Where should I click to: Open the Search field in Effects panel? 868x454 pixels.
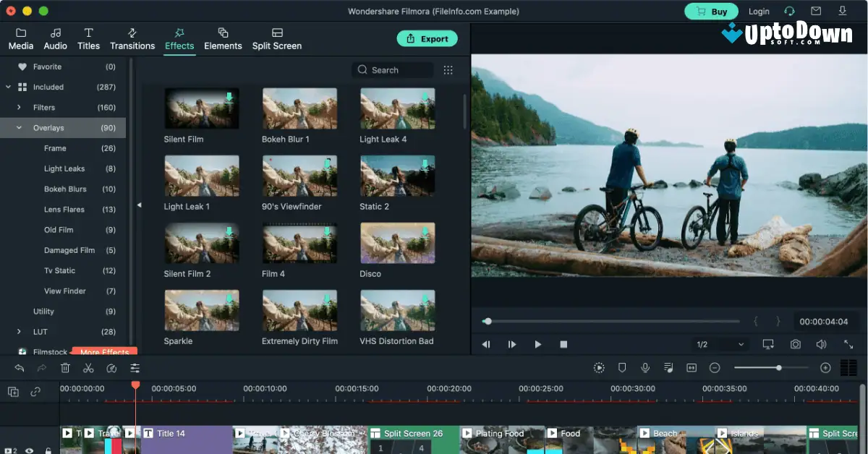click(x=391, y=69)
